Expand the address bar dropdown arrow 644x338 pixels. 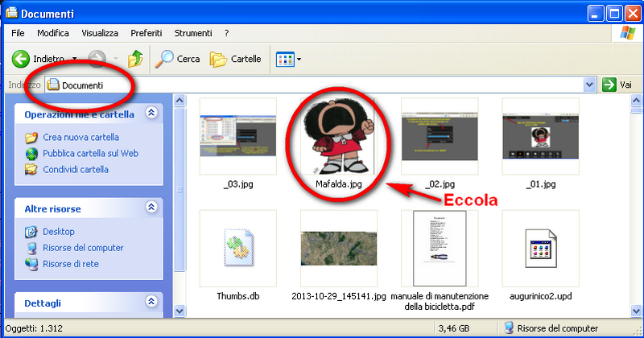coord(590,85)
